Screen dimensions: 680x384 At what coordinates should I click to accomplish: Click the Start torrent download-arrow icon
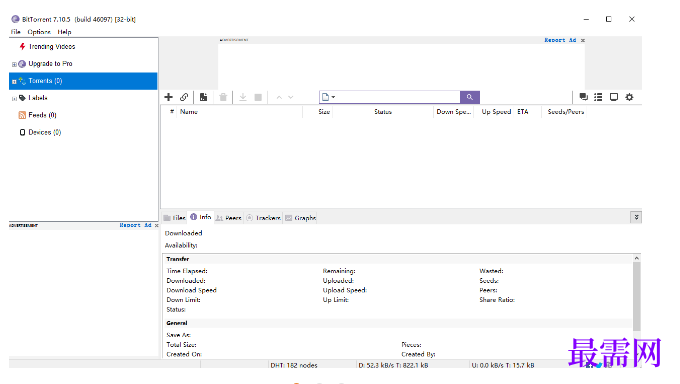click(x=243, y=97)
